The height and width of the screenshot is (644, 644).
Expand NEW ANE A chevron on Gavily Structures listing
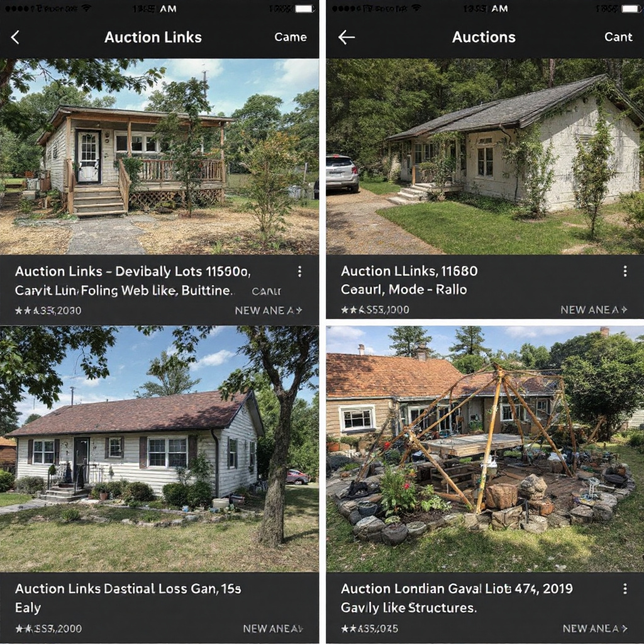coord(595,628)
